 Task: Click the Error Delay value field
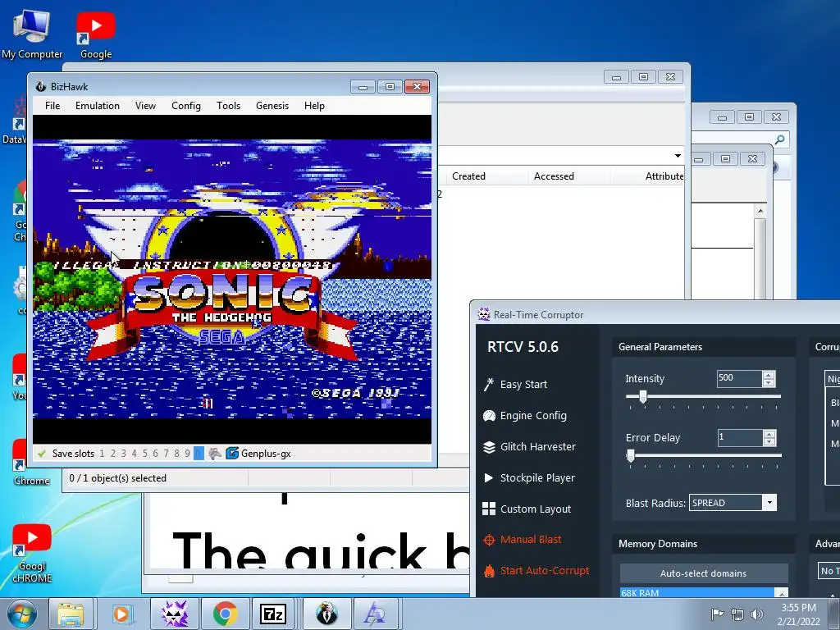coord(739,438)
